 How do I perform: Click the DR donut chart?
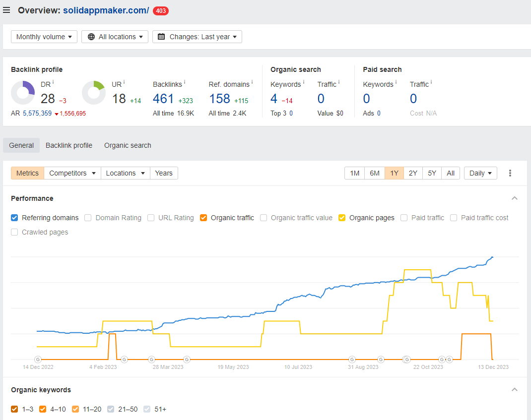tap(23, 92)
